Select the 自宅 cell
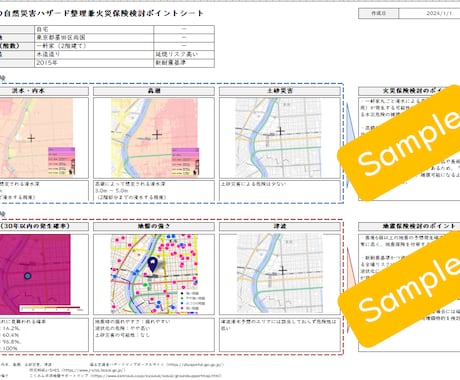This screenshot has height=380, width=460. (x=94, y=29)
